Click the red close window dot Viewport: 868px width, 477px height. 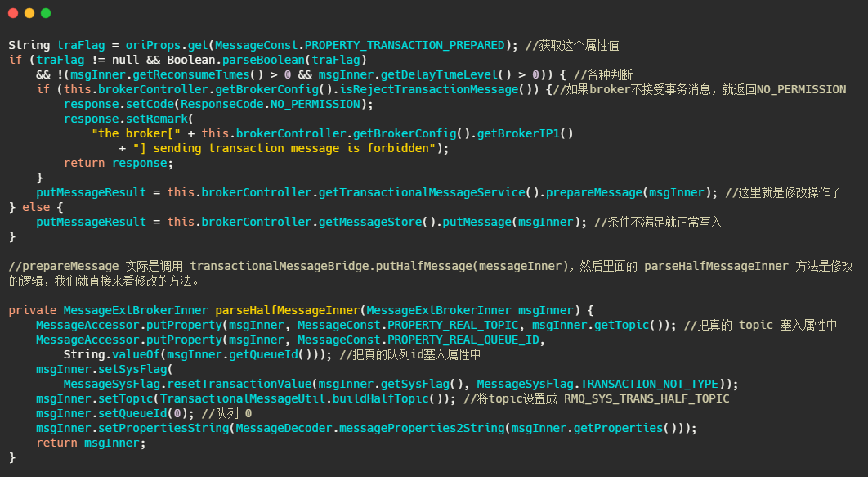(13, 13)
